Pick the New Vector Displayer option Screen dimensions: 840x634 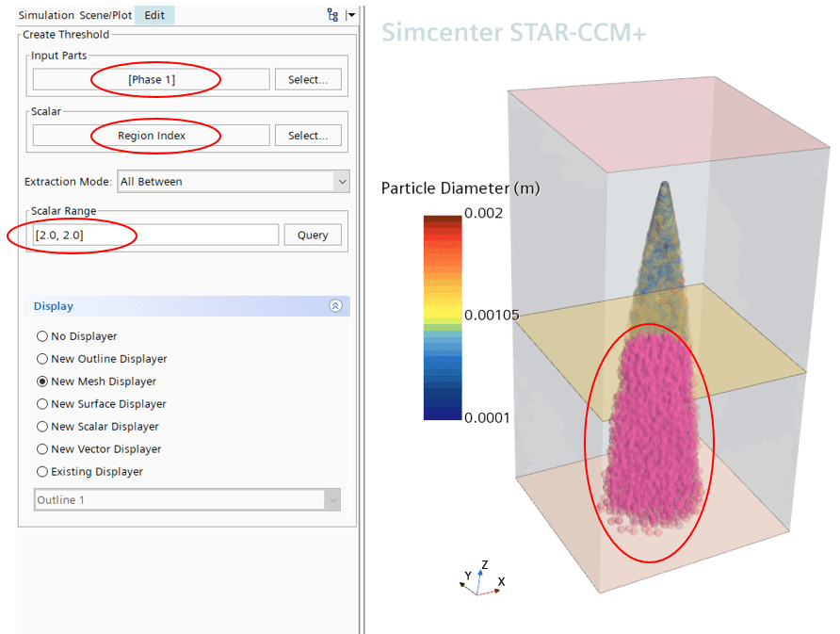pyautogui.click(x=41, y=449)
